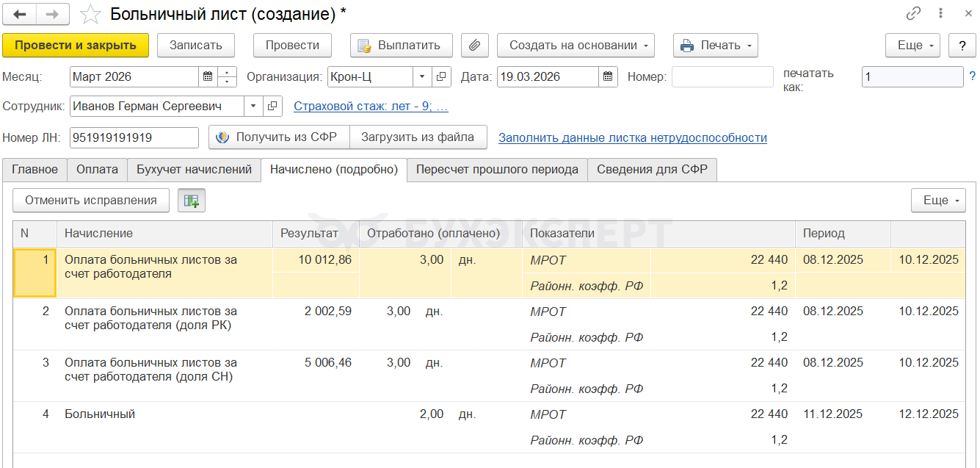
Task: Open the employee card for Сотрудник
Action: (x=272, y=107)
